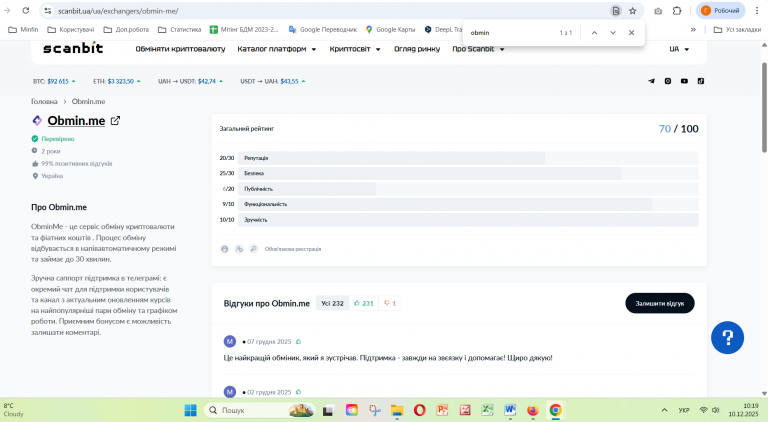Viewport: 768px width, 422px height.
Task: Click the Репутація rating bar
Action: click(x=468, y=158)
